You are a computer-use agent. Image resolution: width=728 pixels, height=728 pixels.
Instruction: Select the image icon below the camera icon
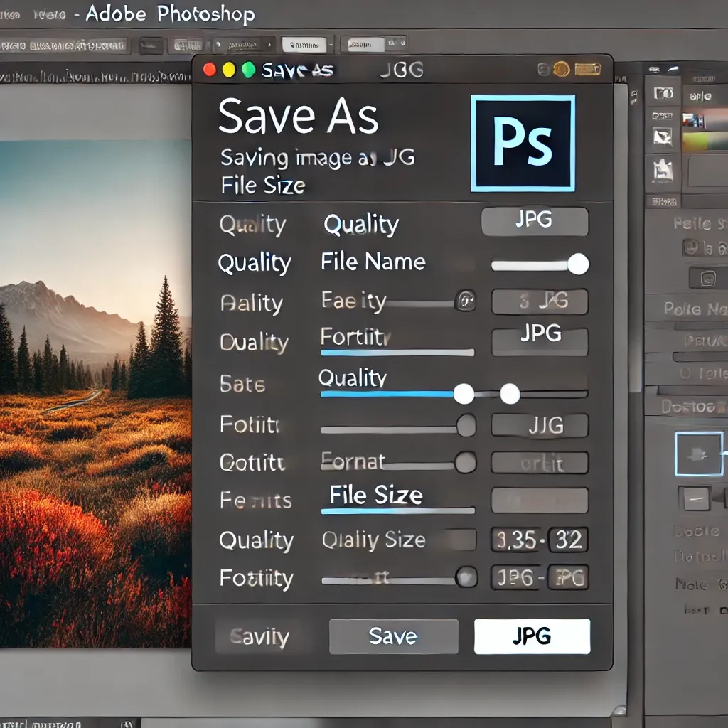(663, 136)
